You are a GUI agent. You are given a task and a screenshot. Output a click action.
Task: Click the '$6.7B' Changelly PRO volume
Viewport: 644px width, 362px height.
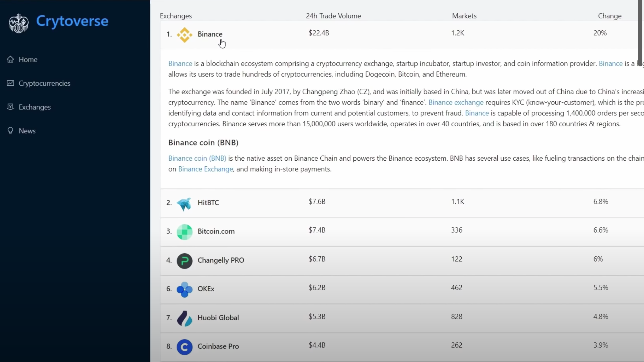click(317, 259)
